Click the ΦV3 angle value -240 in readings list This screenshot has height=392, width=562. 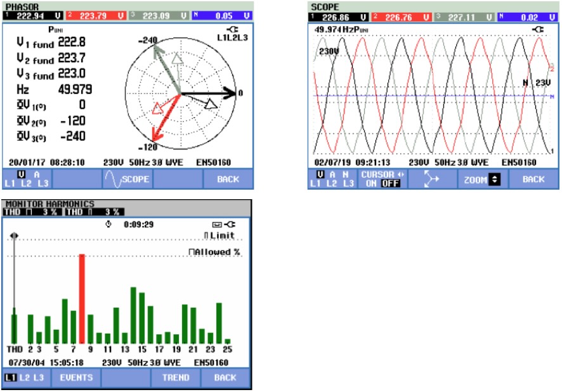pyautogui.click(x=73, y=136)
